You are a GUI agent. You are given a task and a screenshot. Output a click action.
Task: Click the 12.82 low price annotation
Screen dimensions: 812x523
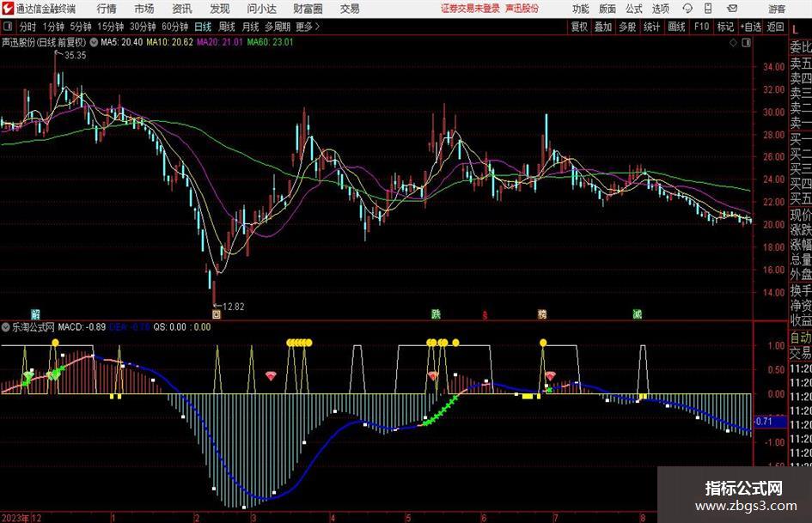tap(234, 307)
